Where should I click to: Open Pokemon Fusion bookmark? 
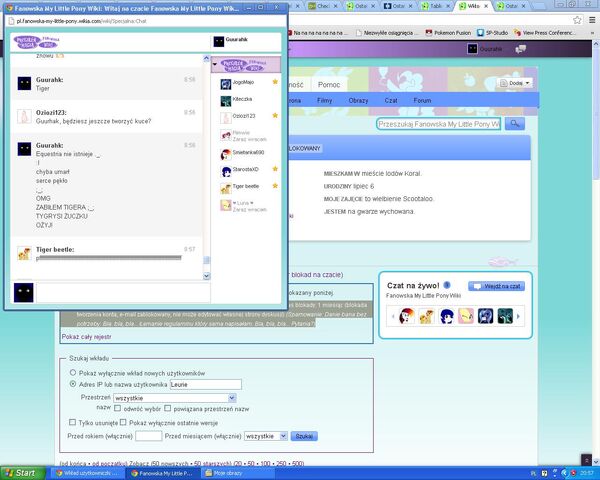pos(448,33)
